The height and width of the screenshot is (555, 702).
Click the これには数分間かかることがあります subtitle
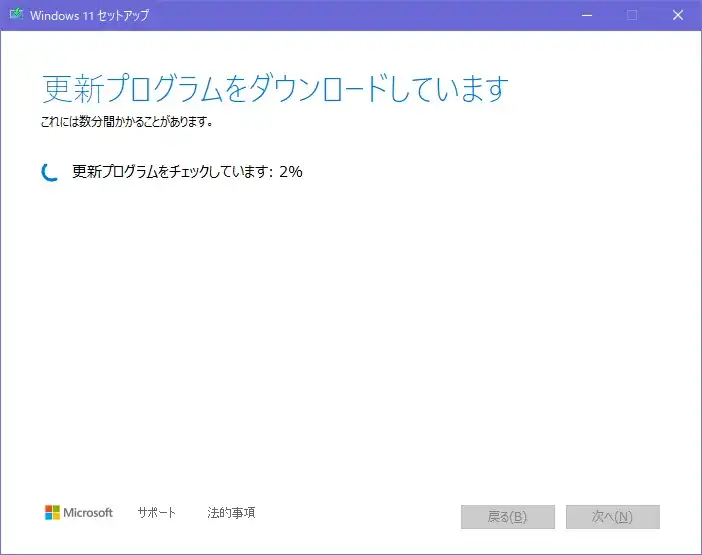(126, 123)
